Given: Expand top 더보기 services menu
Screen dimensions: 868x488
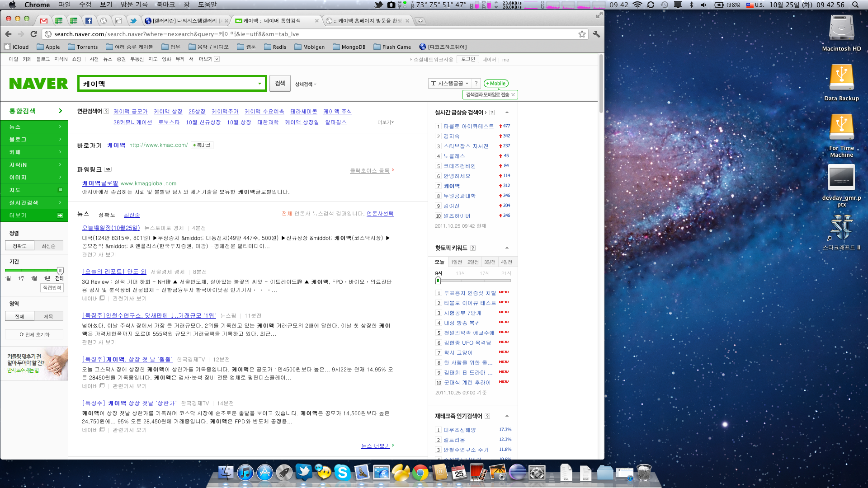Looking at the screenshot, I should click(x=209, y=59).
